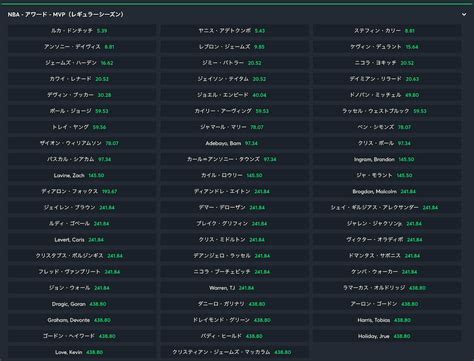The image size is (474, 361).
Task: Click ケヴィン・デュラント odds 15.64
Action: pyautogui.click(x=387, y=47)
